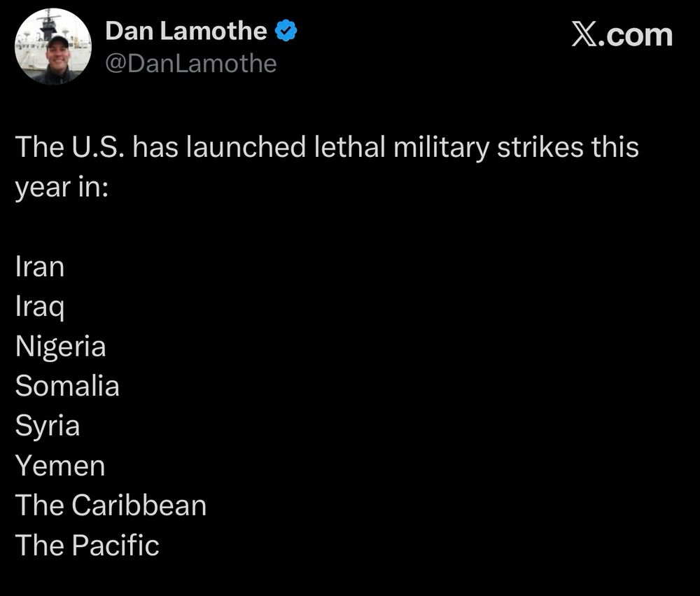
Task: Click the word 'launched' in tweet
Action: (246, 147)
